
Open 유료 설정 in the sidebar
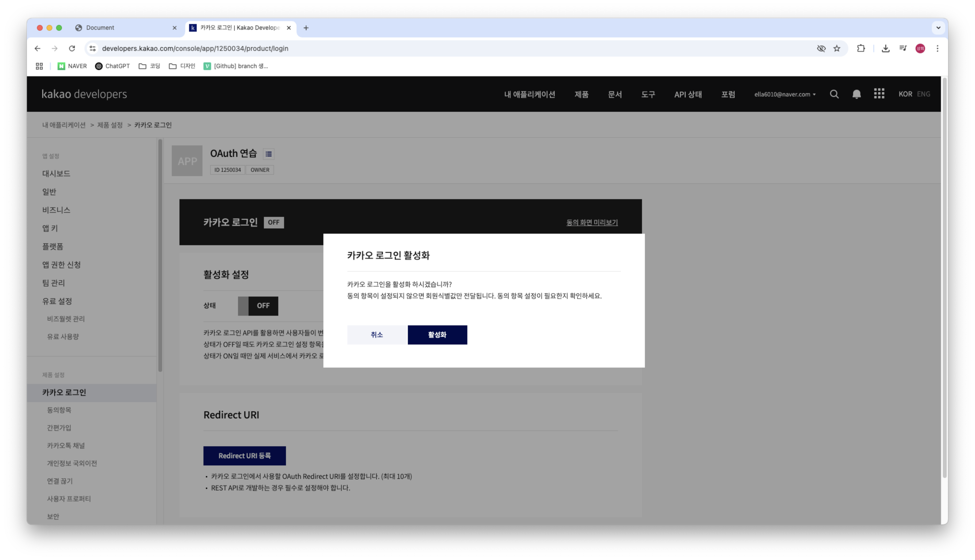tap(57, 301)
